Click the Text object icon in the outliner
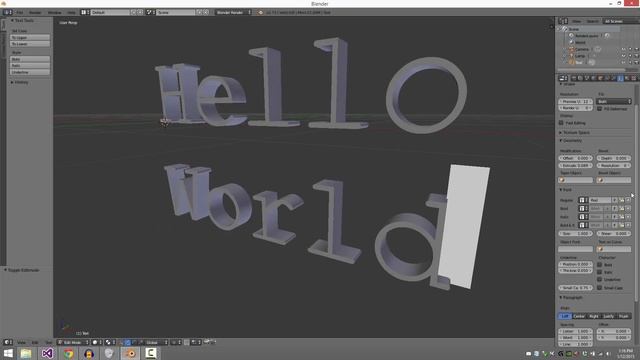This screenshot has width=640, height=360. [571, 62]
